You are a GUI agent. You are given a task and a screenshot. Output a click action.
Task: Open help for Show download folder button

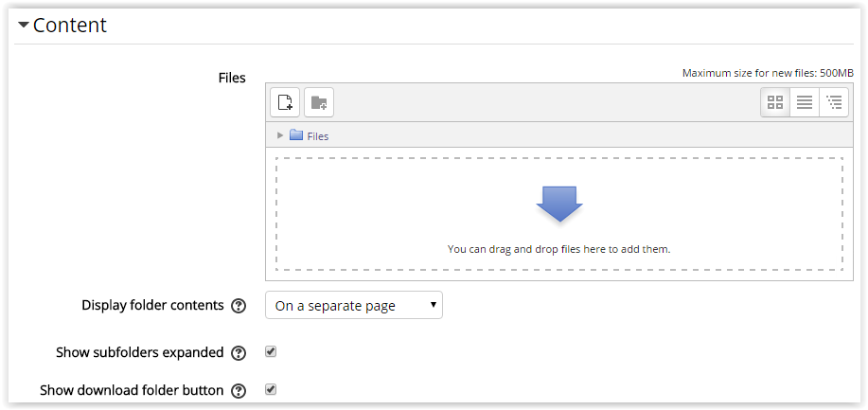[238, 391]
